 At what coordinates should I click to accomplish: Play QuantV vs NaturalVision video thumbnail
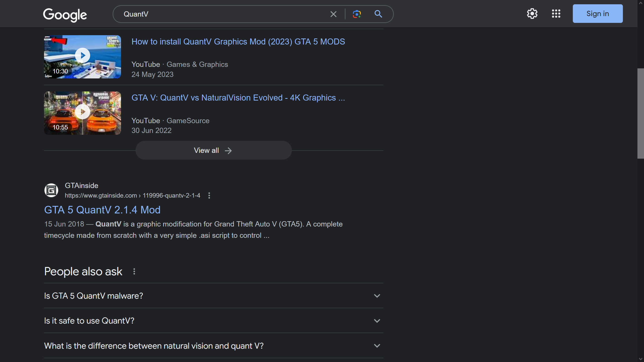pyautogui.click(x=83, y=113)
